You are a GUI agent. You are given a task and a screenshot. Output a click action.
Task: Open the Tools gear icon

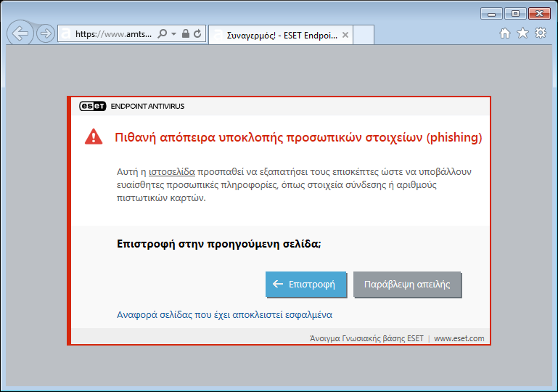click(x=541, y=33)
